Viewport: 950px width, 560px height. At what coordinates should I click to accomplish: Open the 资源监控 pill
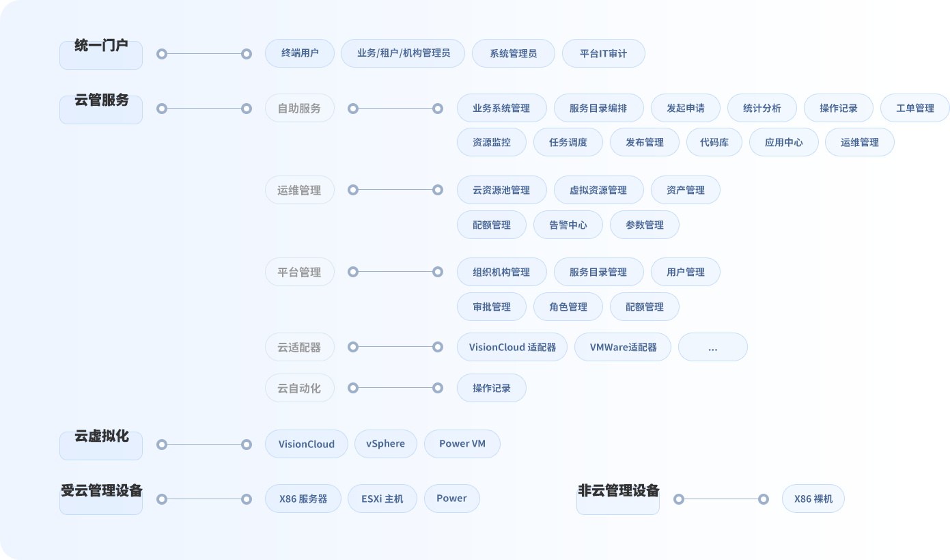(x=492, y=142)
